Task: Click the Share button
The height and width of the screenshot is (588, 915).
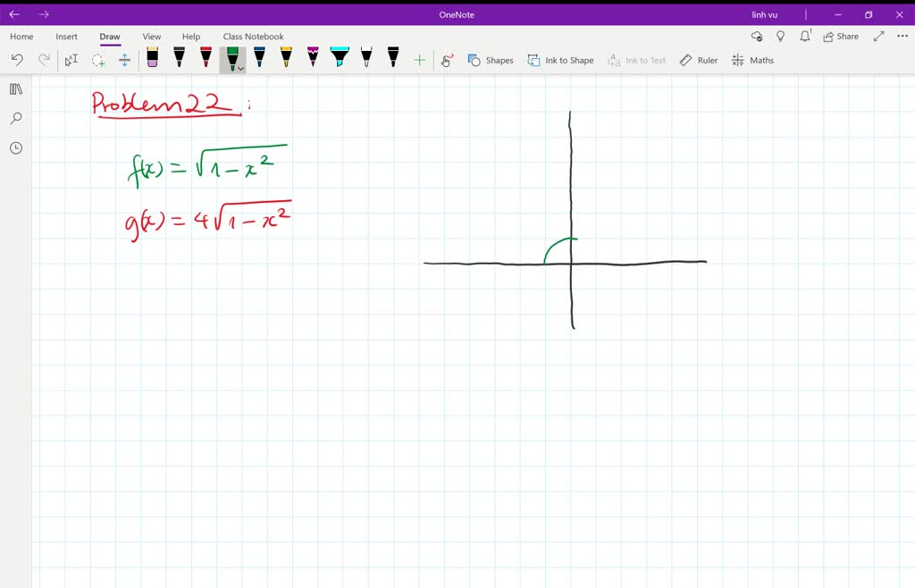Action: coord(840,36)
